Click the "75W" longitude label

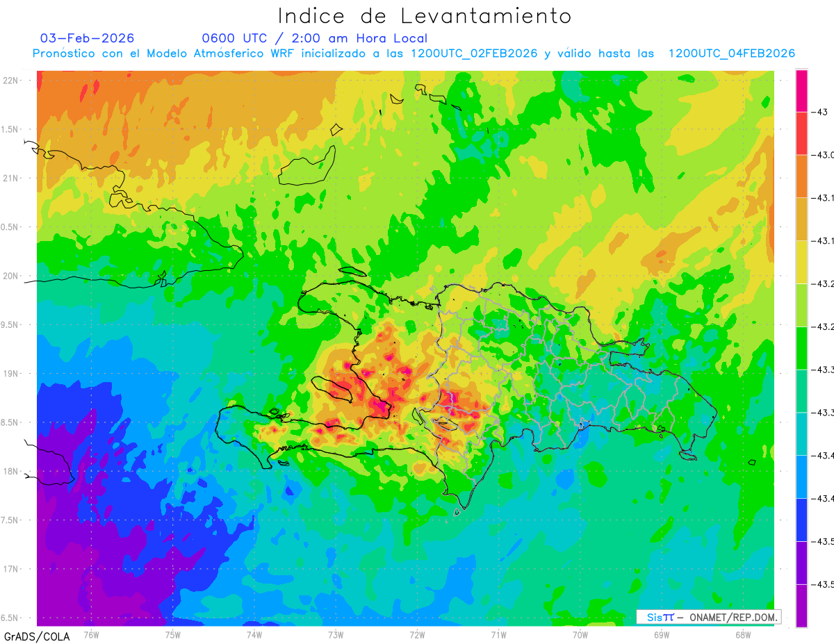coord(173,634)
